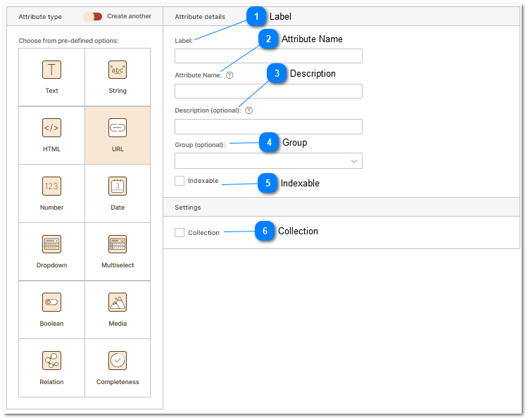Select the Text attribute type icon
This screenshot has width=528, height=420.
click(51, 70)
